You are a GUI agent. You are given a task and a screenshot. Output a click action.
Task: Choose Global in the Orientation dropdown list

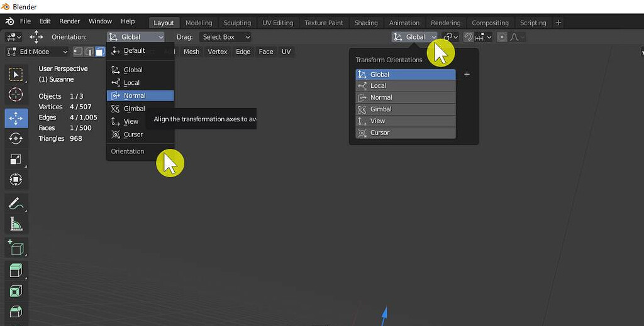pos(140,70)
